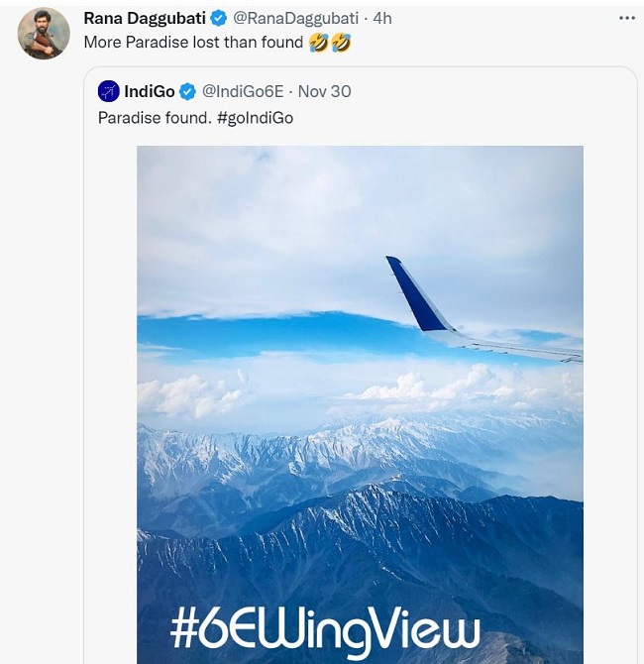Open the @IndiGo6E handle

(243, 91)
